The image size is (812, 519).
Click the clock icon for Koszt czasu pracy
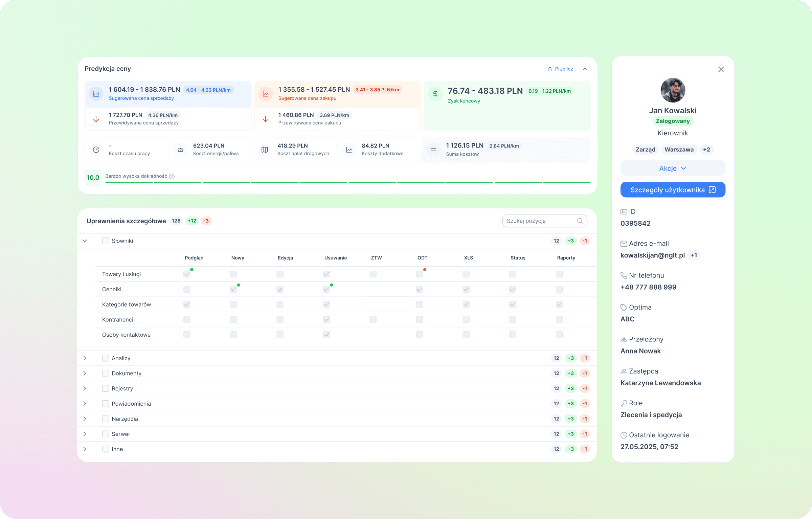pyautogui.click(x=96, y=150)
